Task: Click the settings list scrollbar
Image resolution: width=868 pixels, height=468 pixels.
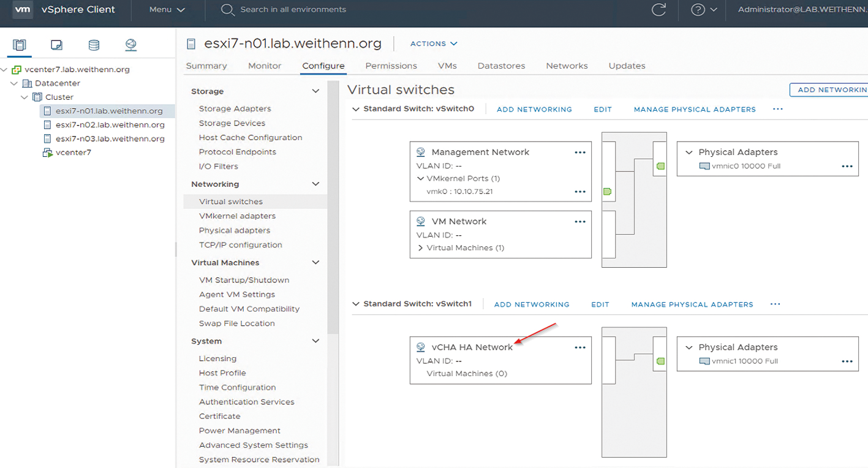Action: click(334, 208)
